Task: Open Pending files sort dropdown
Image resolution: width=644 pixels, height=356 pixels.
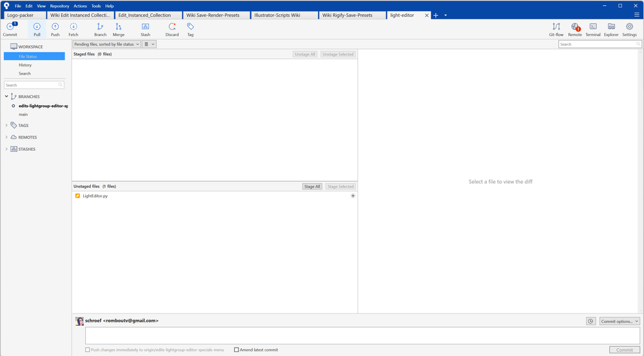Action: point(107,44)
